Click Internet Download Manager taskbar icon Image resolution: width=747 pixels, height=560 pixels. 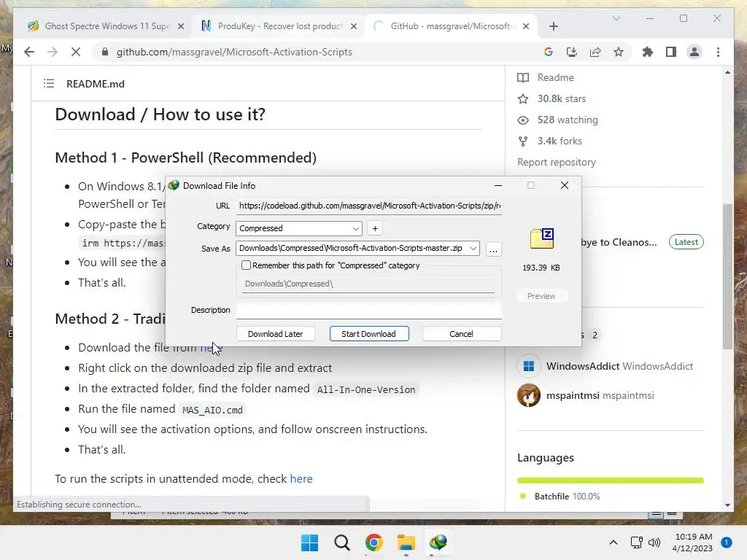pos(438,542)
